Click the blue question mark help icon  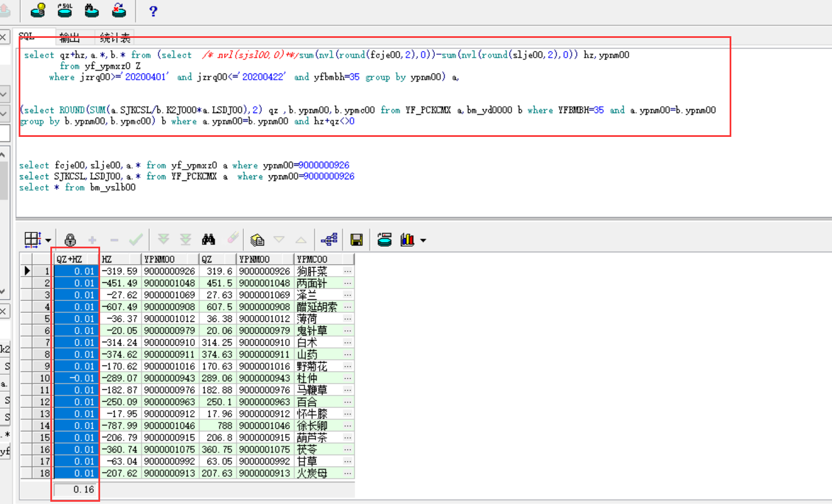[x=153, y=11]
